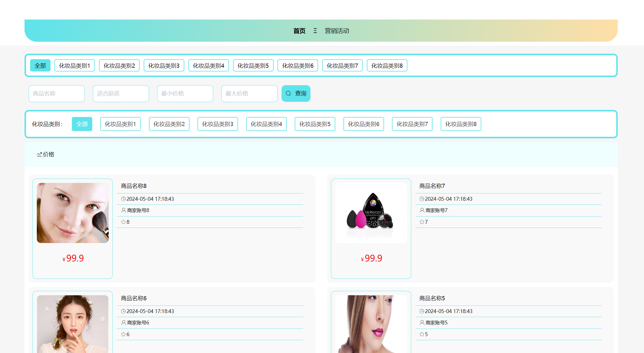Open the 商品名称6 product title
The width and height of the screenshot is (644, 353).
click(x=134, y=298)
